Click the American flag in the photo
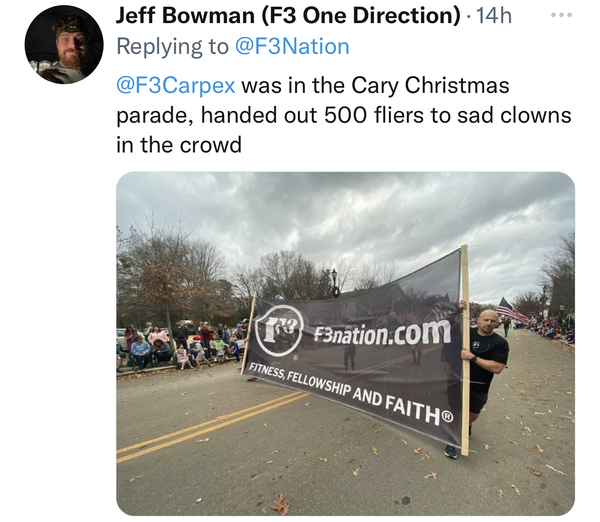The image size is (600, 522). coord(512,310)
